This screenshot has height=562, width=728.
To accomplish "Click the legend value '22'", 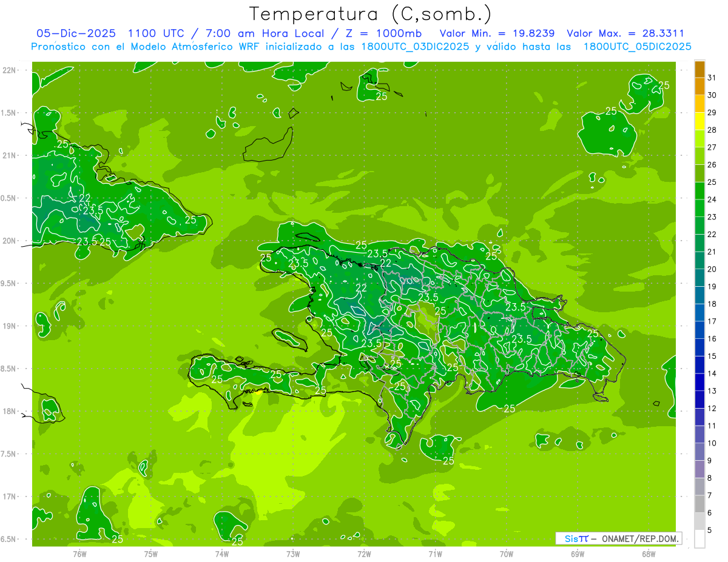I will pyautogui.click(x=712, y=235).
